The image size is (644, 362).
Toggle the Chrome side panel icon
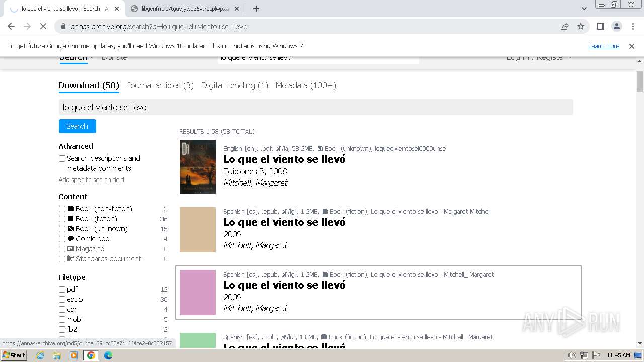[x=600, y=26]
